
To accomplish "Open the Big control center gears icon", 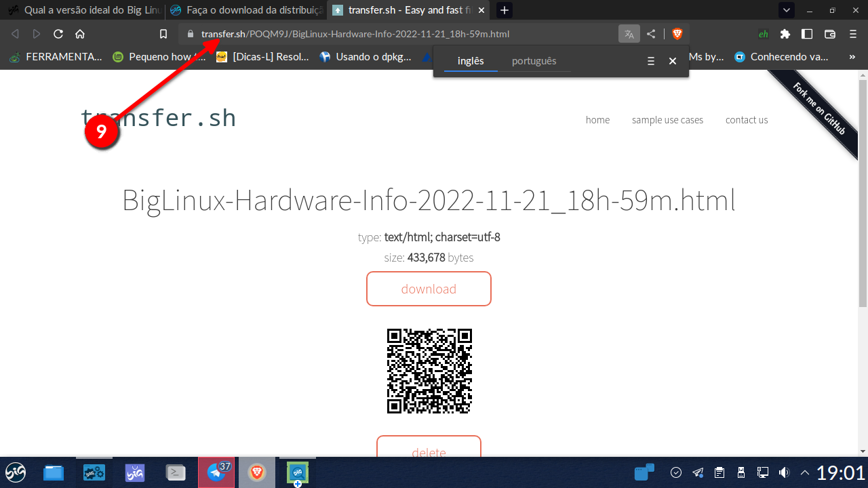I will coord(94,472).
